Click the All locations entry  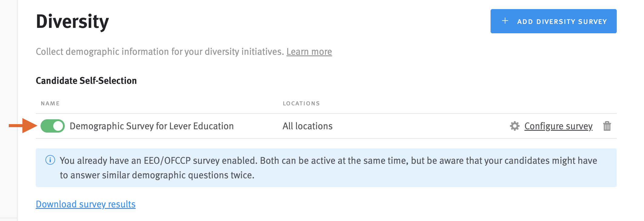tap(307, 126)
